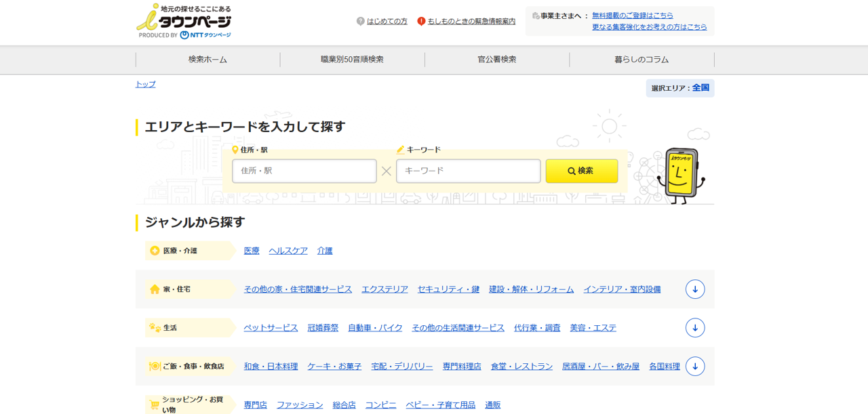Click the shopping cart icon

tap(155, 405)
